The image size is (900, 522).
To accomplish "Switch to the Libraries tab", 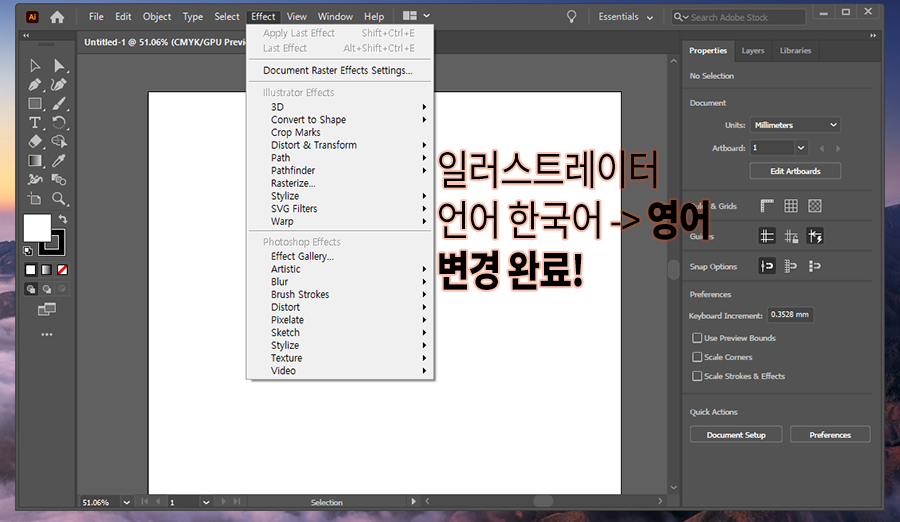I will pos(795,51).
